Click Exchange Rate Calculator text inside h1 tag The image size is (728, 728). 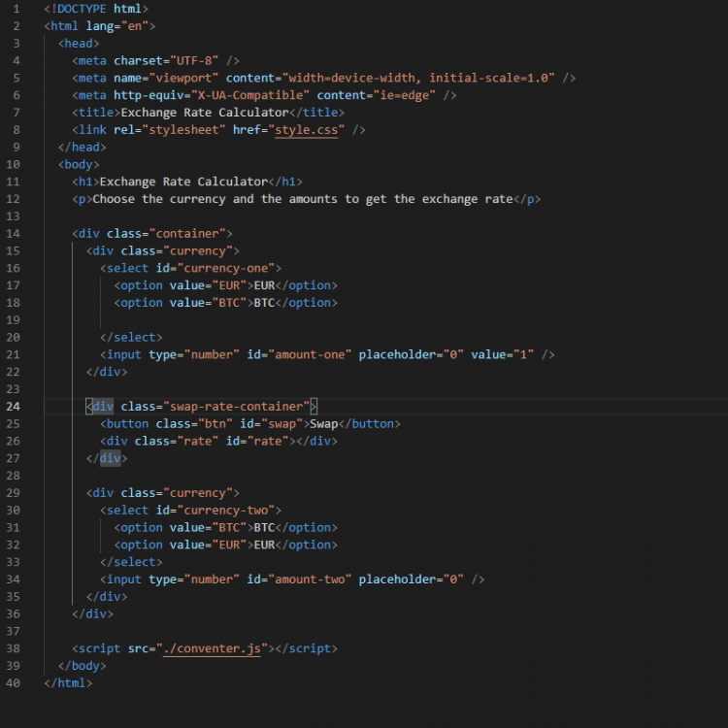point(183,182)
